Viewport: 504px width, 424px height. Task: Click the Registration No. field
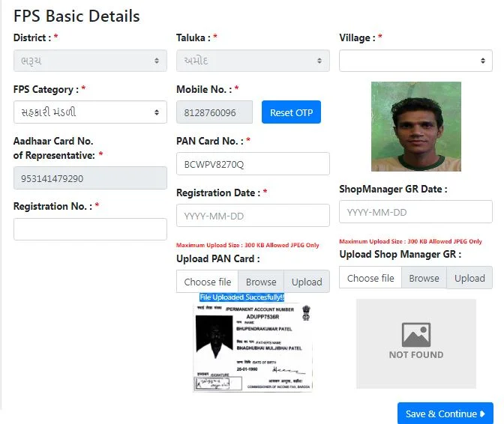[x=90, y=229]
